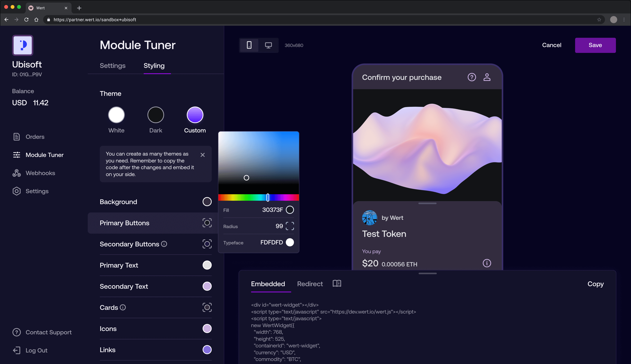Viewport: 631px width, 364px height.
Task: Open the eyedropper for Secondary Buttons
Action: pyautogui.click(x=207, y=244)
